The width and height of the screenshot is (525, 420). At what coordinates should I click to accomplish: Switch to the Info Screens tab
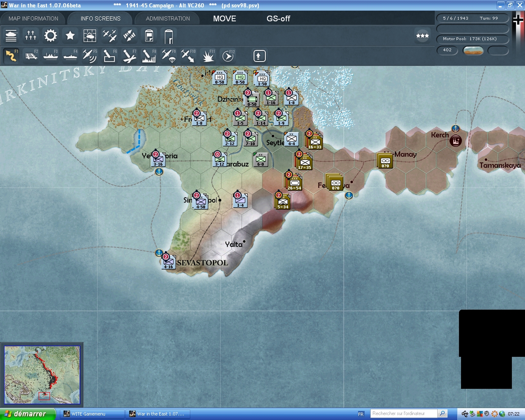point(100,18)
